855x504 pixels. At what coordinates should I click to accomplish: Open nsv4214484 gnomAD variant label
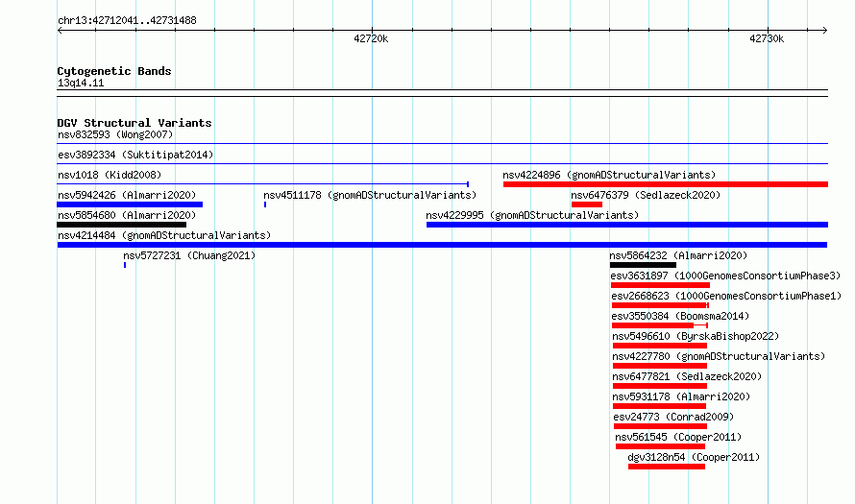tap(164, 235)
